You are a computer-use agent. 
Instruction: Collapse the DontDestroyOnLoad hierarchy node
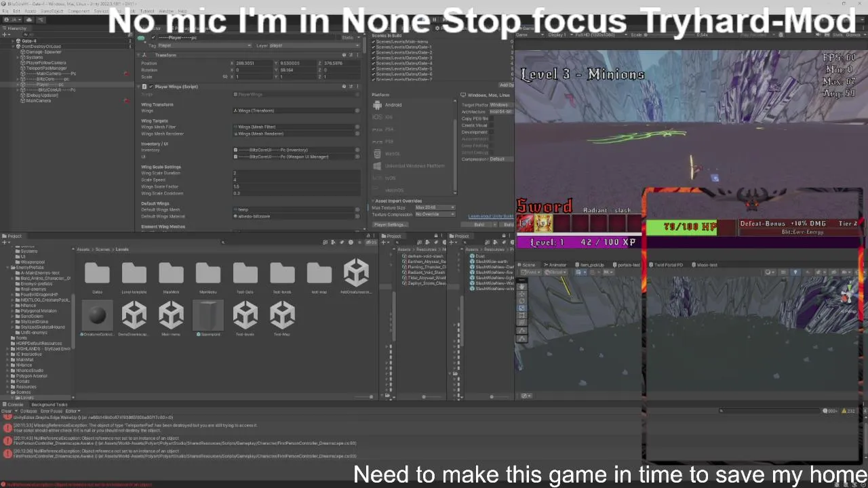click(14, 47)
